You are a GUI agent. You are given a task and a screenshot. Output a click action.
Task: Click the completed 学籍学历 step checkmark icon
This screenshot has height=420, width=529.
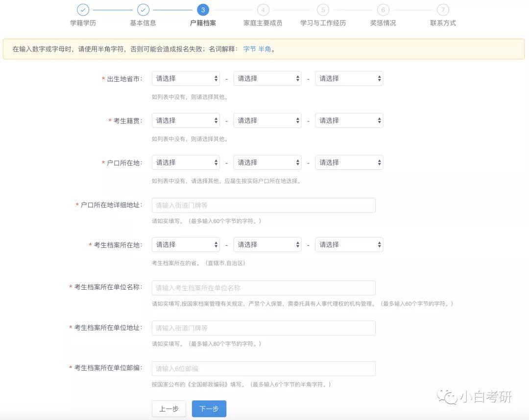point(83,9)
